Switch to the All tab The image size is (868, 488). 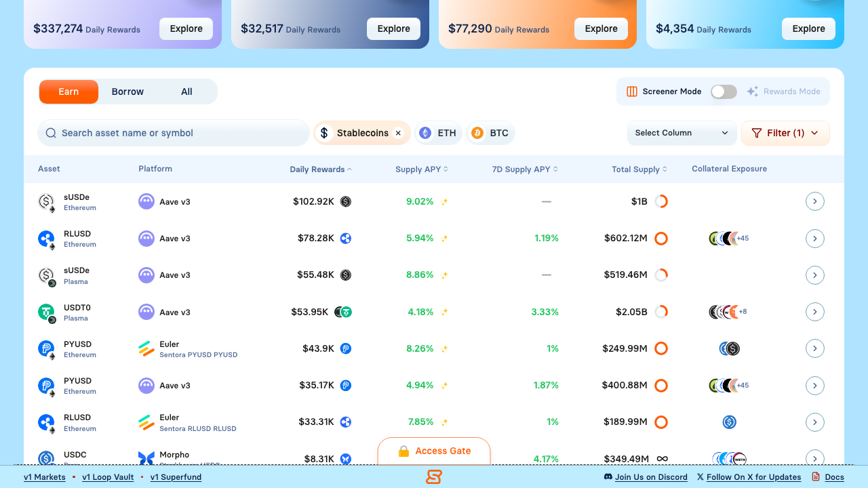[x=186, y=91]
